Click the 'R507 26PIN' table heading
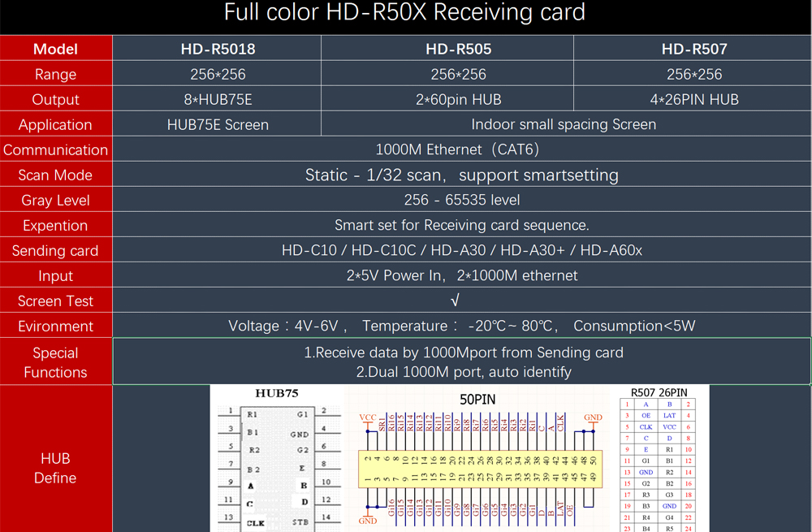 [659, 392]
